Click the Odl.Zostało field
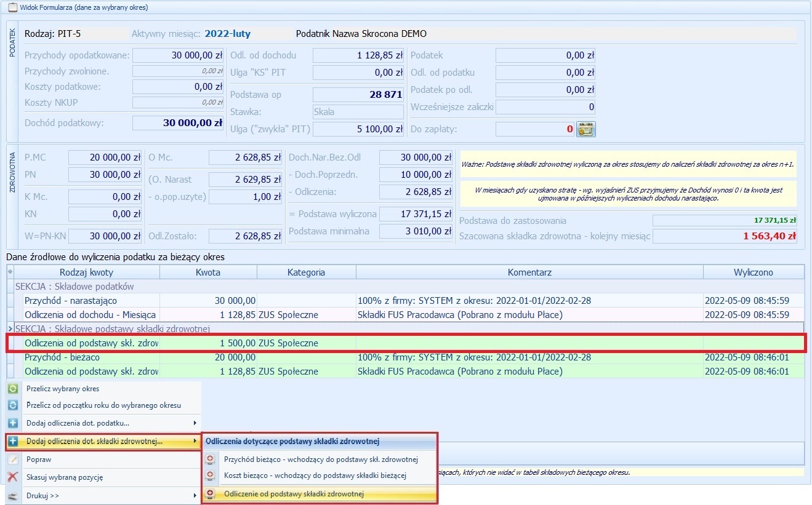Viewport: 812px width, 505px height. click(x=246, y=236)
